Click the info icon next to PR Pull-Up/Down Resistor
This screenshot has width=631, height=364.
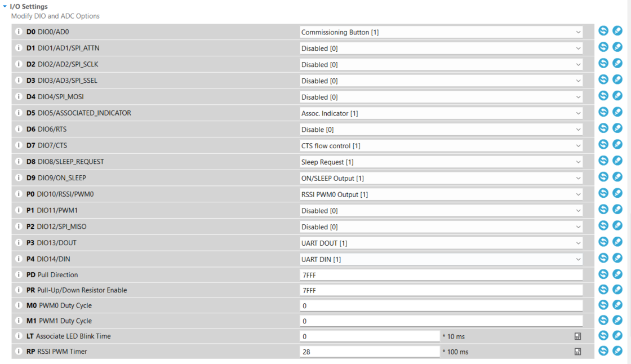point(18,290)
